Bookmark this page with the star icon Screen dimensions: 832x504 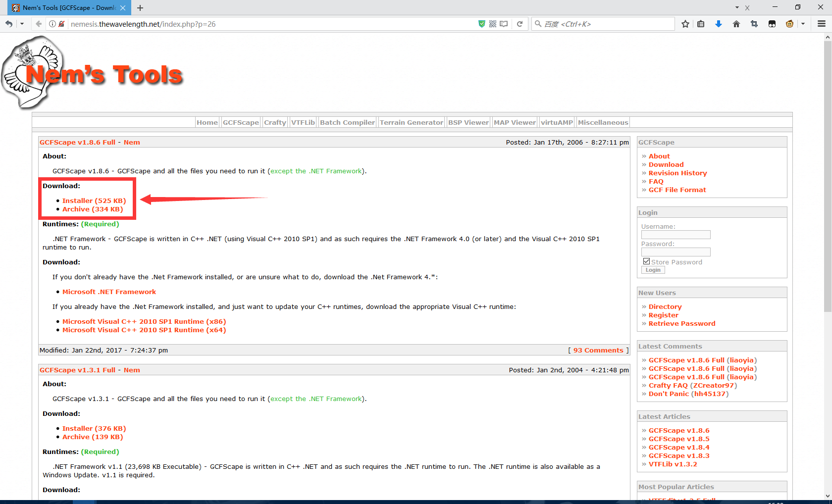pos(685,24)
